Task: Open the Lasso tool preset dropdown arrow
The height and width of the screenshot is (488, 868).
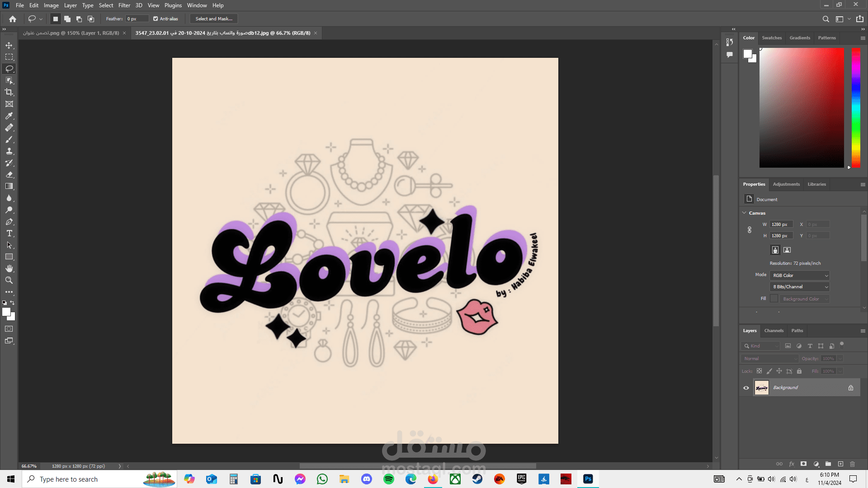Action: point(41,19)
